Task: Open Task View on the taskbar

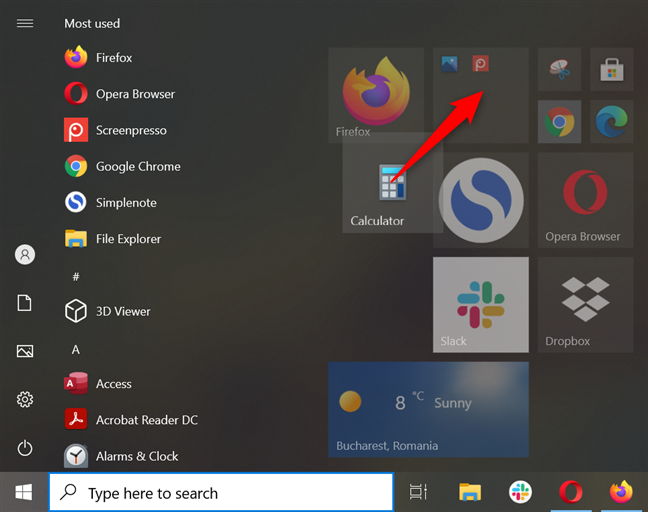Action: (x=418, y=492)
